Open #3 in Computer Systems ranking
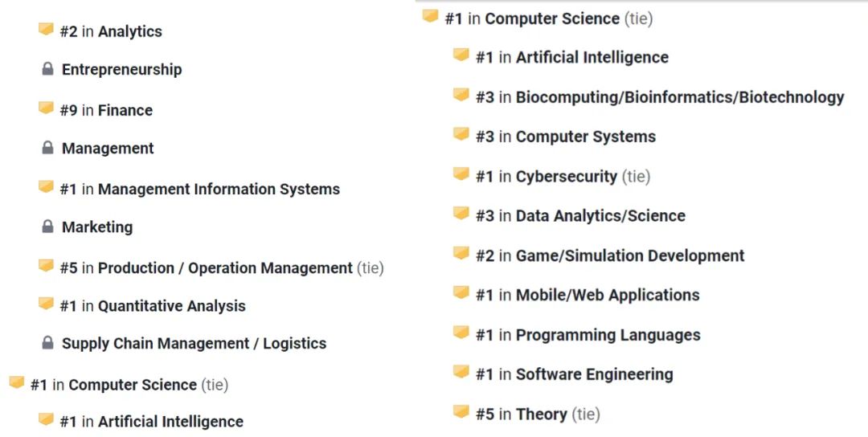Viewport: 868px width, 437px height. pos(566,137)
